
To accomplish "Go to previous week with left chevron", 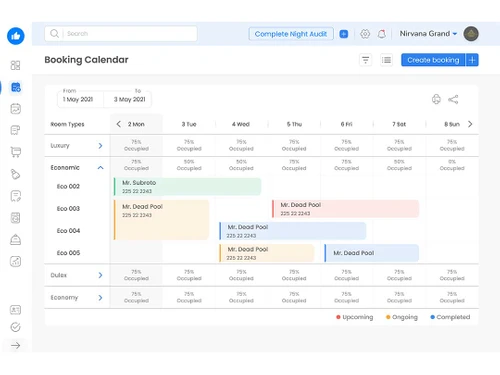I will point(118,124).
